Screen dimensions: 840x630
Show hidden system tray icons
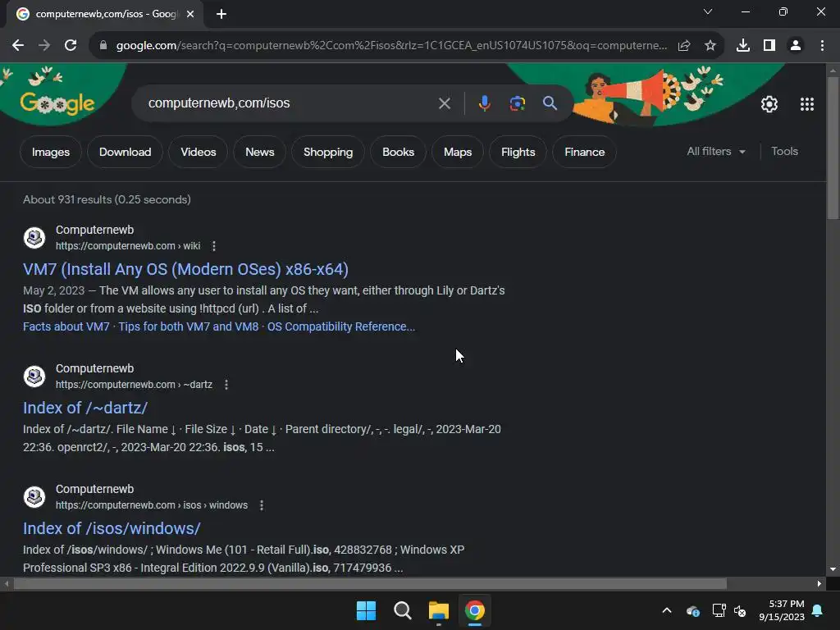click(667, 610)
